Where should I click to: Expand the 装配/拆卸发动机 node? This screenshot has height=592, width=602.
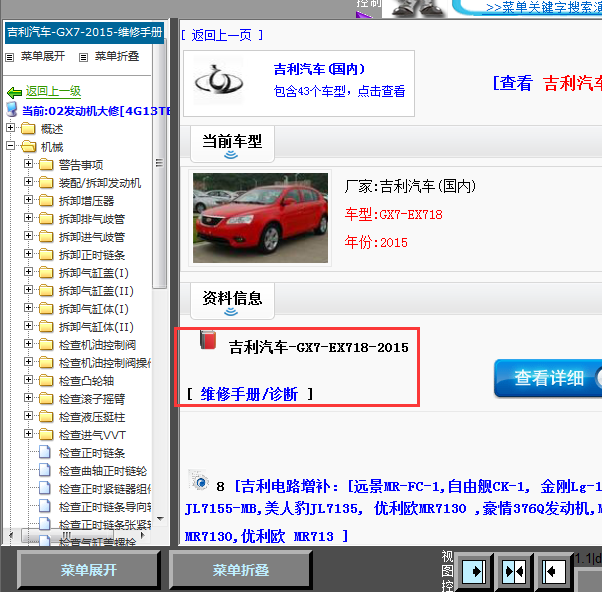[x=28, y=181]
